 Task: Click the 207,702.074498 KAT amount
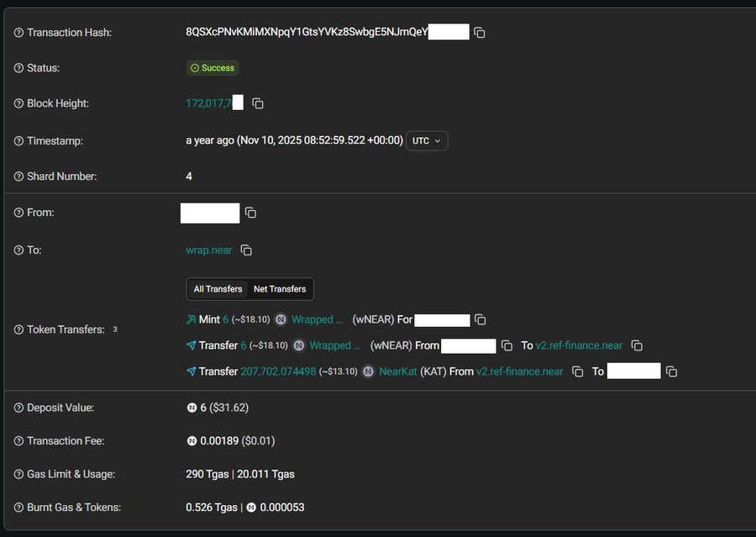[278, 371]
